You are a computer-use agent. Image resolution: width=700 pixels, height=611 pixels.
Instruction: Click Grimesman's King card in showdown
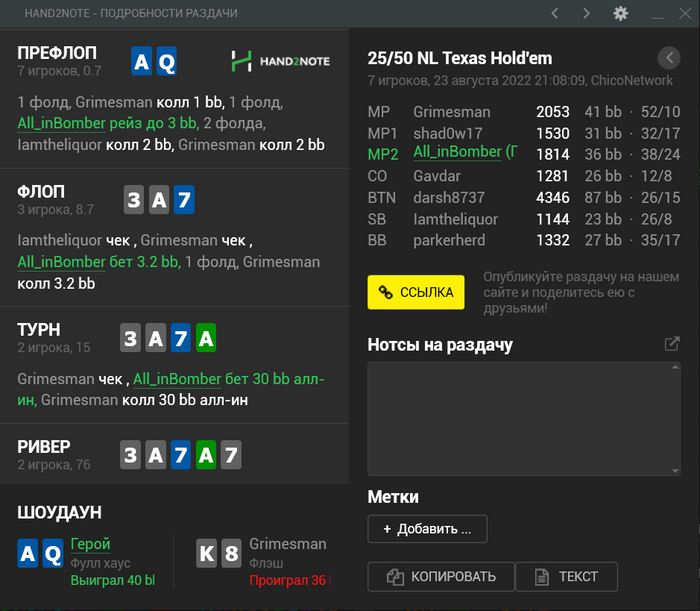pos(206,553)
